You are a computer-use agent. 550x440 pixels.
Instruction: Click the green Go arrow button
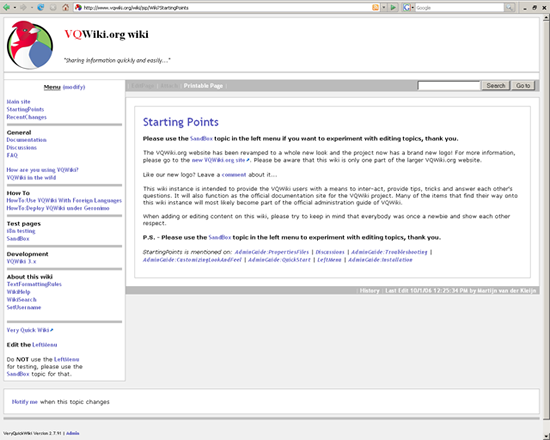point(393,7)
